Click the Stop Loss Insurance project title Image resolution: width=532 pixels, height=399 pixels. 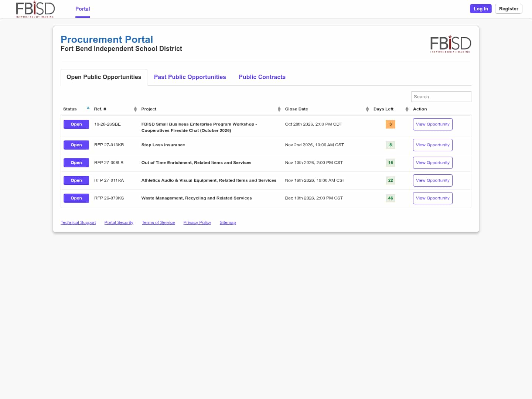pos(163,145)
